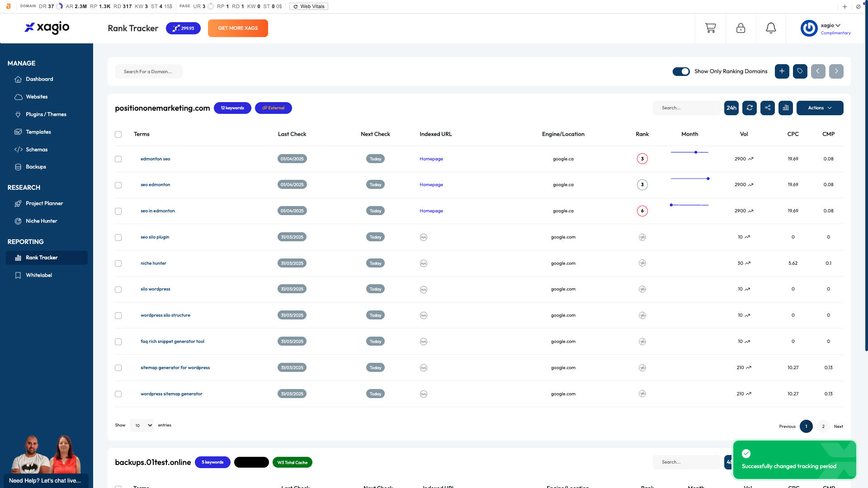Click the 12 keywords badge
The width and height of the screenshot is (868, 488).
pyautogui.click(x=232, y=108)
